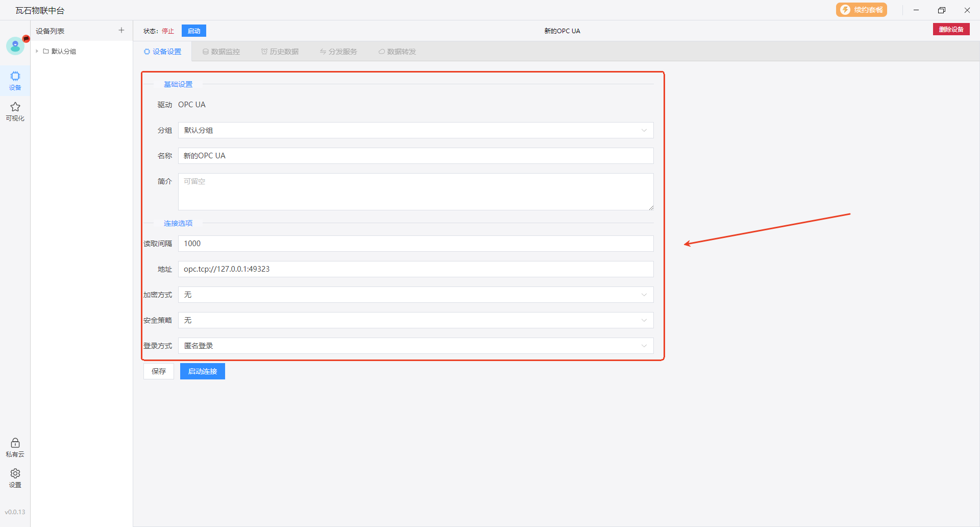This screenshot has height=527, width=980.
Task: Switch to the 历史数据 tab
Action: (280, 52)
